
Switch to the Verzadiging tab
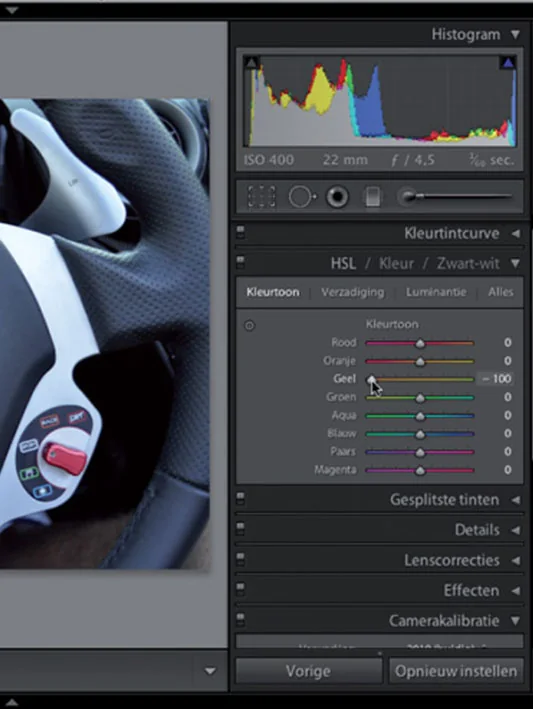(353, 292)
